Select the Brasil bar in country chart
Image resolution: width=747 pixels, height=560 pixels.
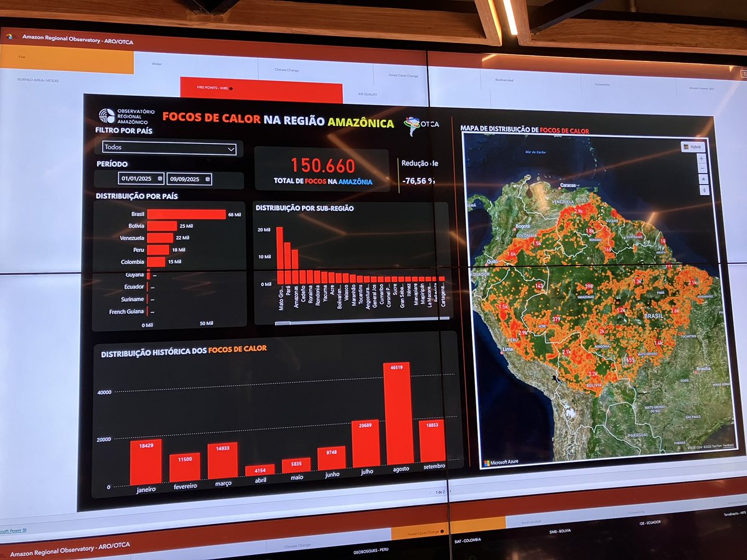point(186,214)
